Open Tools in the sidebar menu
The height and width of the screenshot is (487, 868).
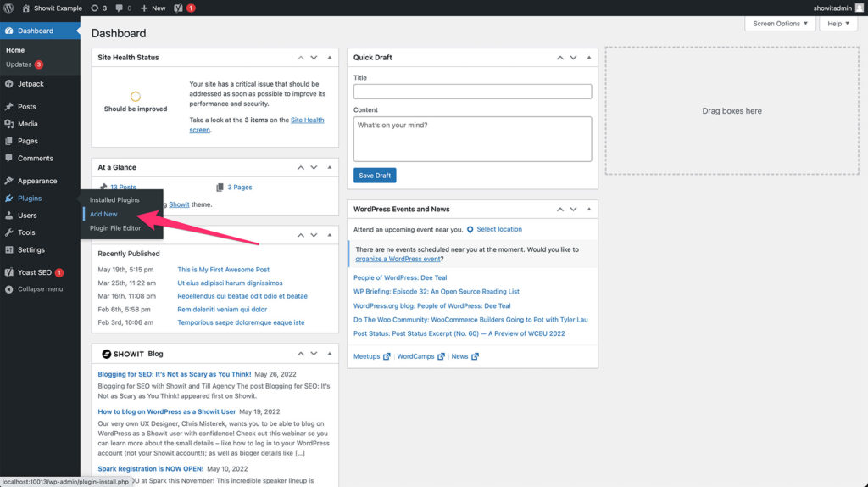(x=26, y=232)
